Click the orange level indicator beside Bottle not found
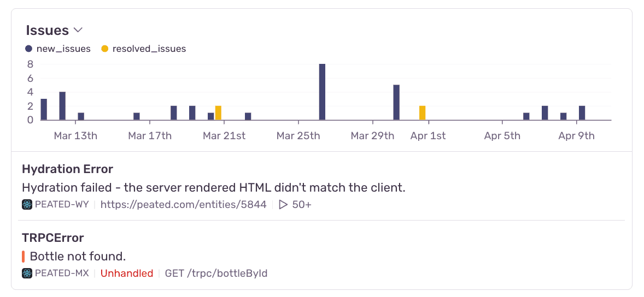The image size is (644, 297). pyautogui.click(x=24, y=256)
